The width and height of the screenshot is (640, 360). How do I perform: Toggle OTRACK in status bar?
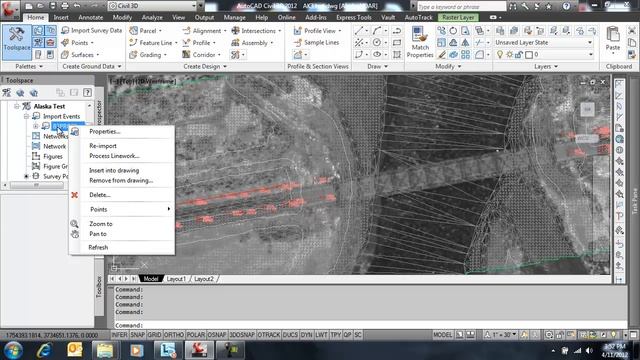(x=269, y=335)
